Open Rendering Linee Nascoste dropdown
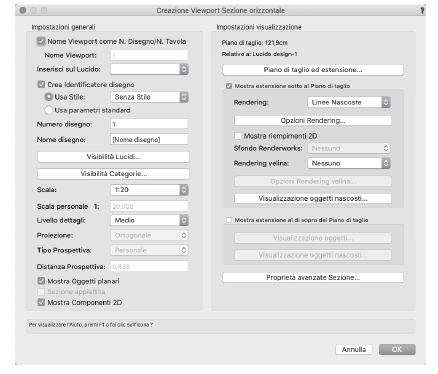Image resolution: width=438 pixels, height=374 pixels. [349, 102]
